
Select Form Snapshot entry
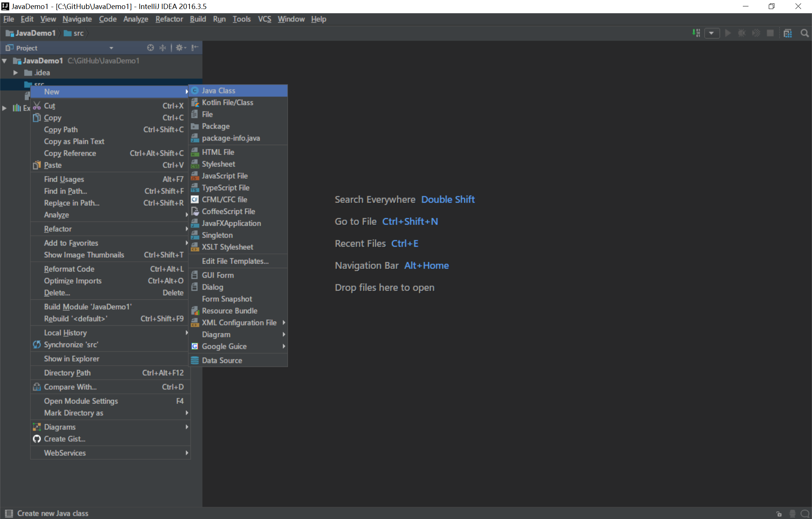point(238,299)
